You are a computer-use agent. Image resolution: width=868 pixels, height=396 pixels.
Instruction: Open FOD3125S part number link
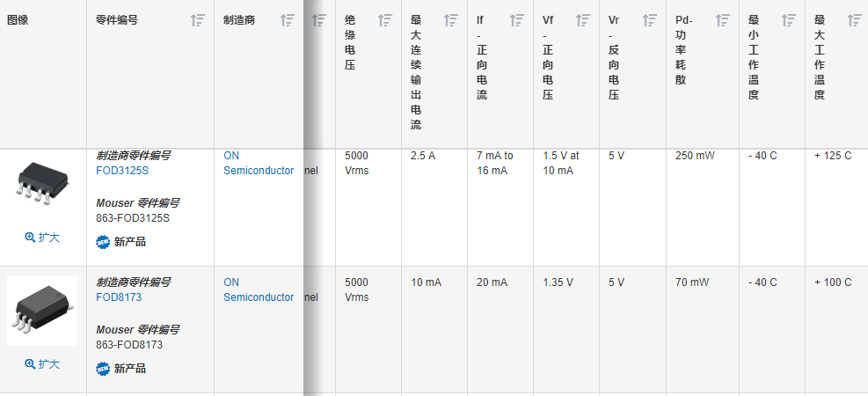(x=122, y=171)
